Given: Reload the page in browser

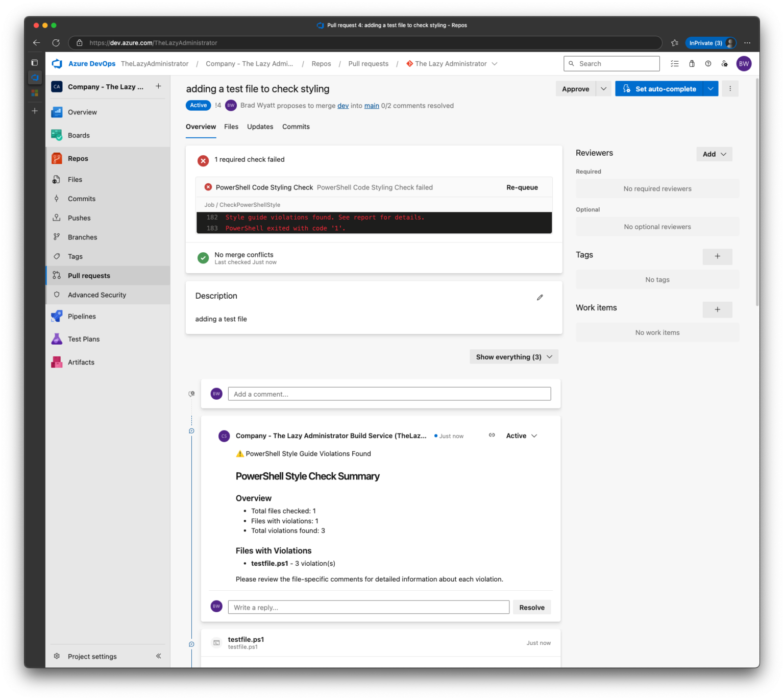Looking at the screenshot, I should coord(56,43).
